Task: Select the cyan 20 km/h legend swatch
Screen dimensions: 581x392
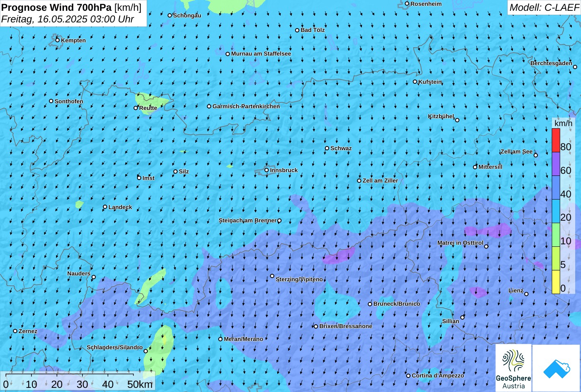Action: tap(556, 212)
